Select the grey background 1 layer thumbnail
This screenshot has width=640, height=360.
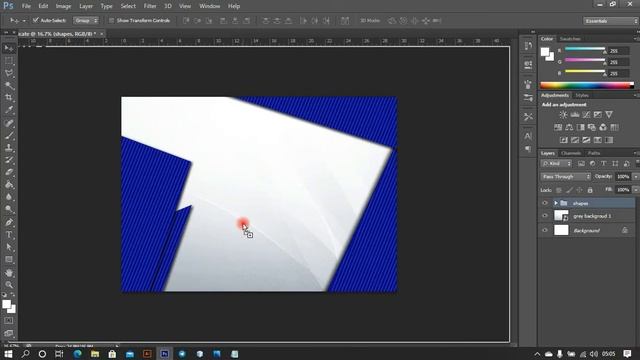[x=561, y=216]
